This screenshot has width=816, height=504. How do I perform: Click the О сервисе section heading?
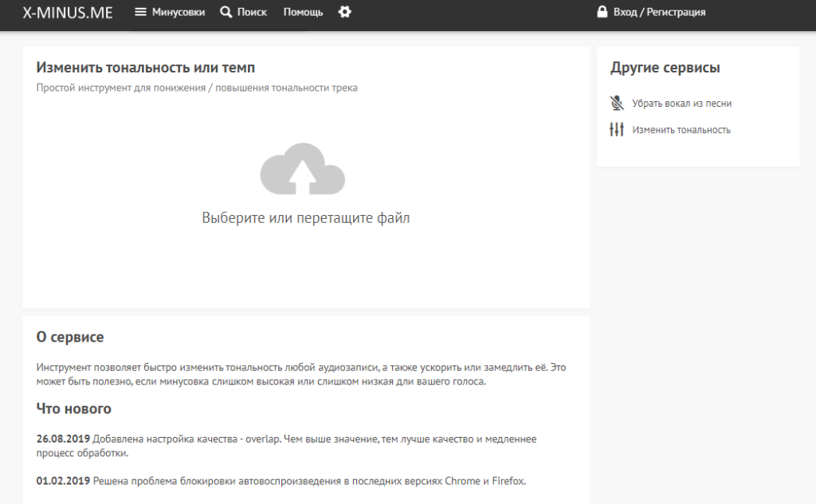click(70, 338)
